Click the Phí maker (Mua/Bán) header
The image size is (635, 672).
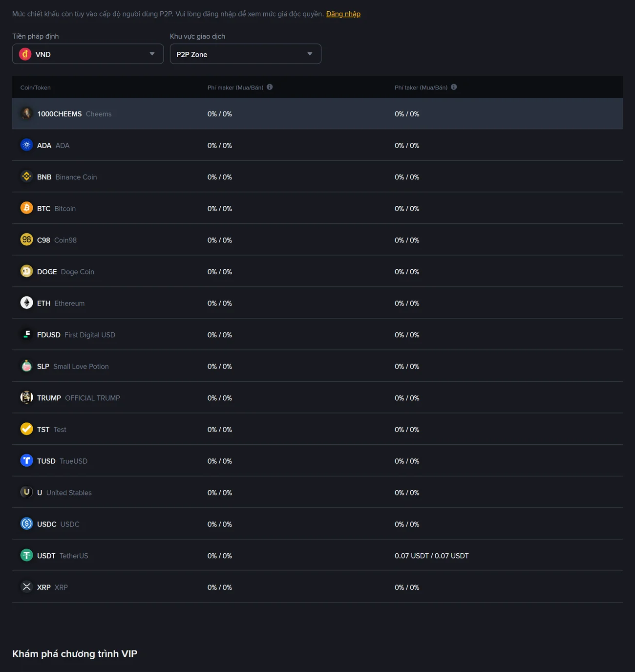point(235,87)
